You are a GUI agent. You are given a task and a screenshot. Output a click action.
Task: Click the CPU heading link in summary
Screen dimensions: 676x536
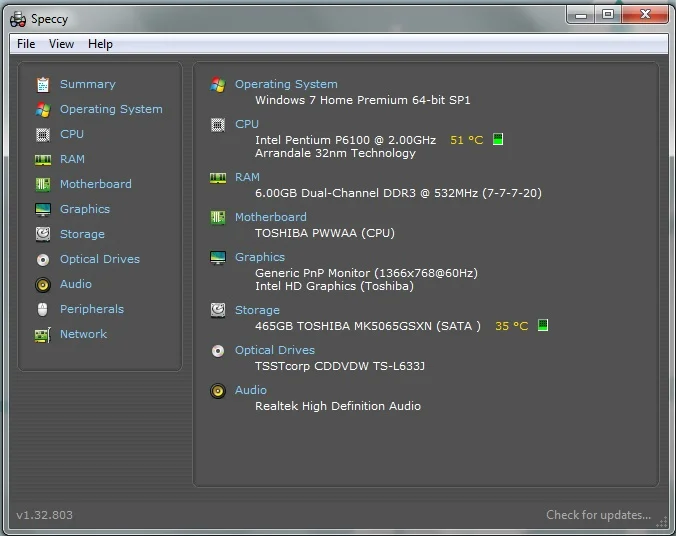[x=247, y=124]
